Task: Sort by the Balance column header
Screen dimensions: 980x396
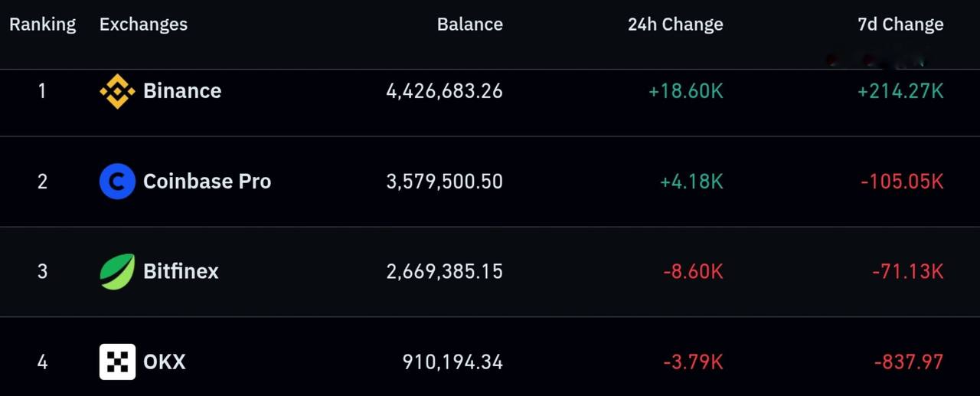Action: pos(470,25)
